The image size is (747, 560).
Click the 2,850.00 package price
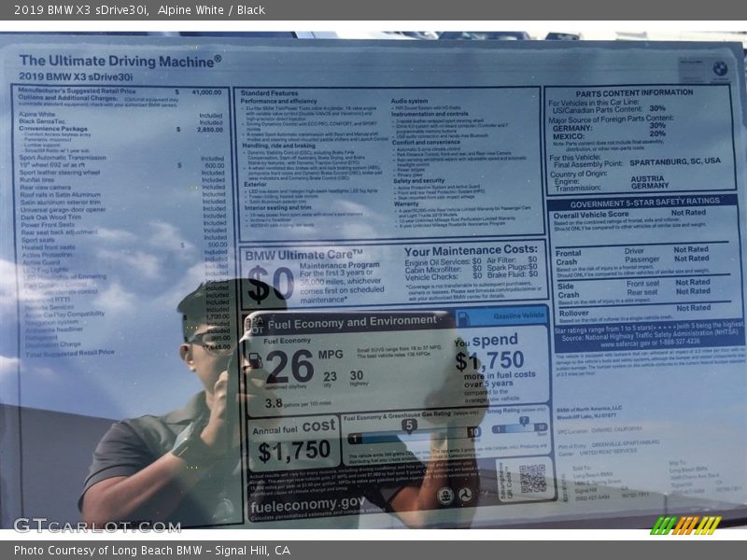pos(209,130)
